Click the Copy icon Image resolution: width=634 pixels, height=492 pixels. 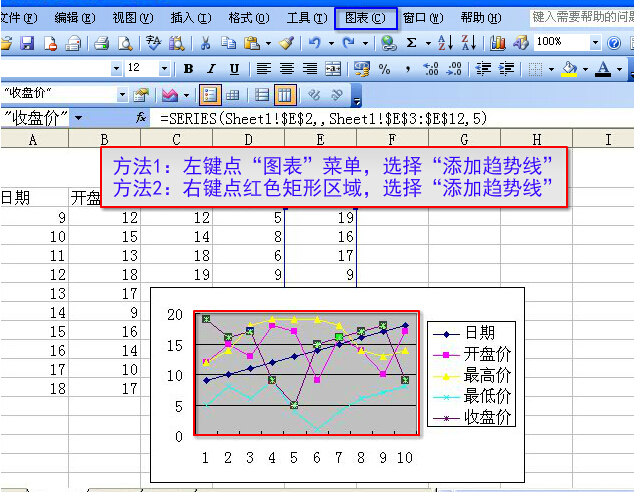(x=228, y=43)
